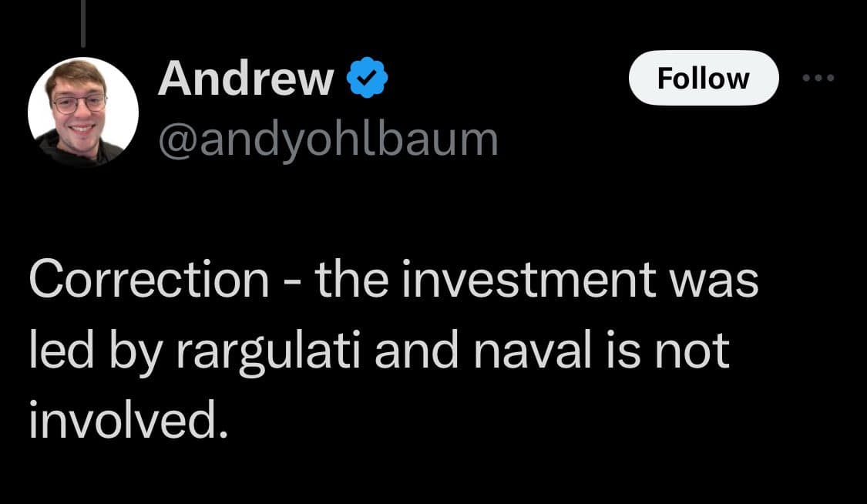Click the hyphen after "Correction"
The height and width of the screenshot is (504, 867).
pos(292,284)
